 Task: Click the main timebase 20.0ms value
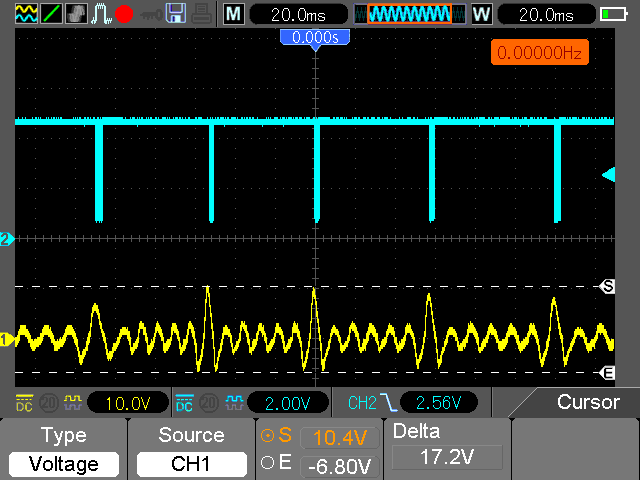click(x=298, y=15)
